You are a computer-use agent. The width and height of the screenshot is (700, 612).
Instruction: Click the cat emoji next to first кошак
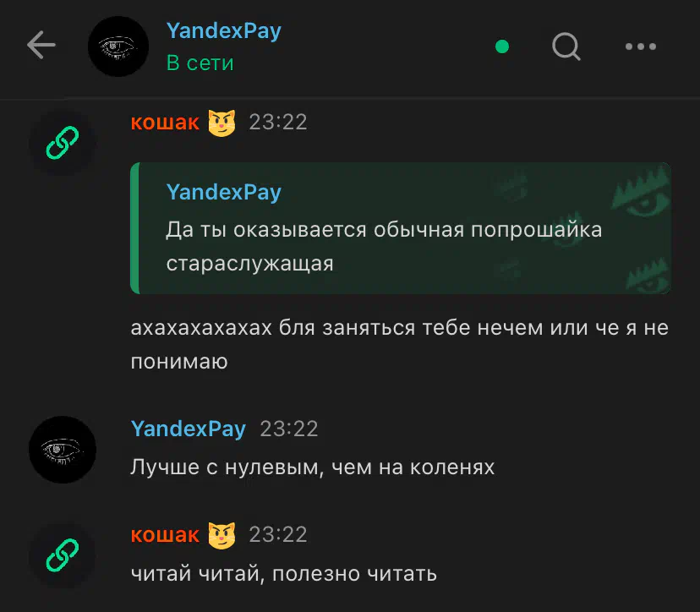[x=221, y=123]
